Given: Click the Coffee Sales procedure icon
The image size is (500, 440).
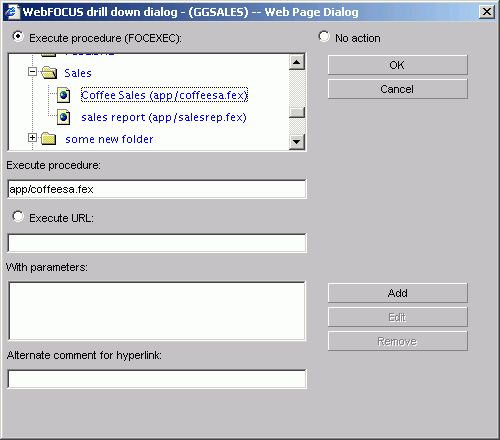Looking at the screenshot, I should click(x=63, y=95).
